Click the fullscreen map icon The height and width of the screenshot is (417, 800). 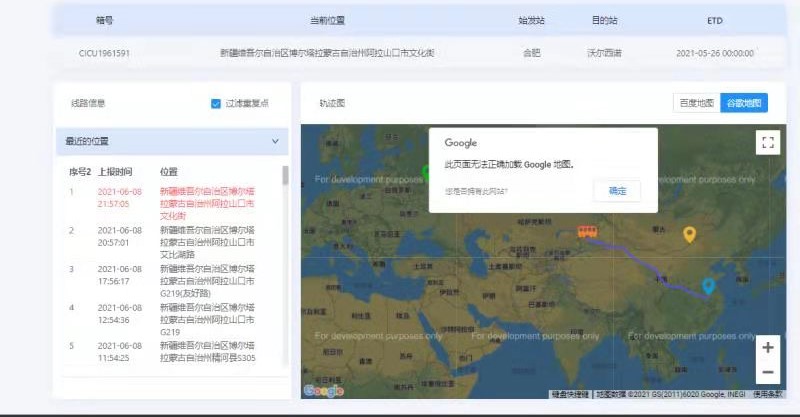[x=768, y=142]
